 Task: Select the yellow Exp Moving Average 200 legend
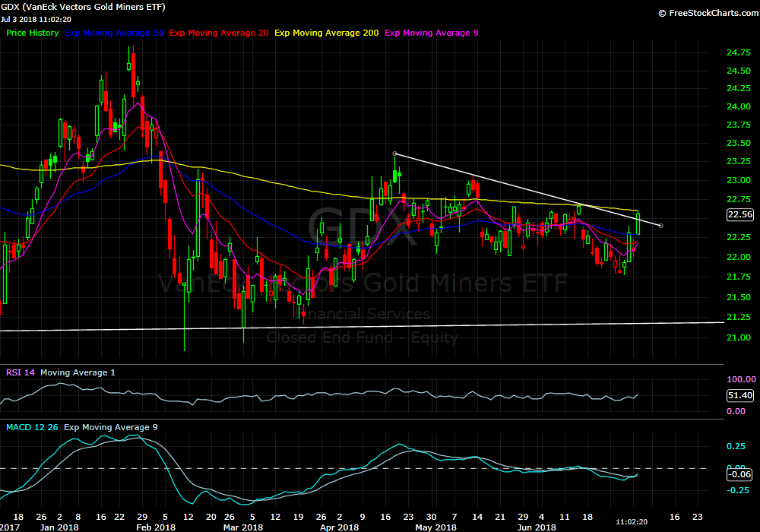click(327, 33)
